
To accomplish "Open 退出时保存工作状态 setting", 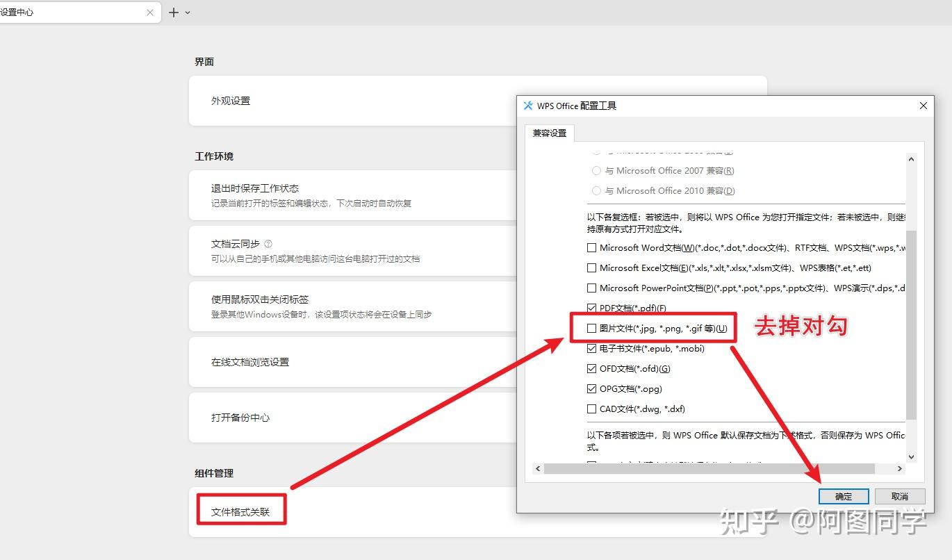I will coord(353,195).
